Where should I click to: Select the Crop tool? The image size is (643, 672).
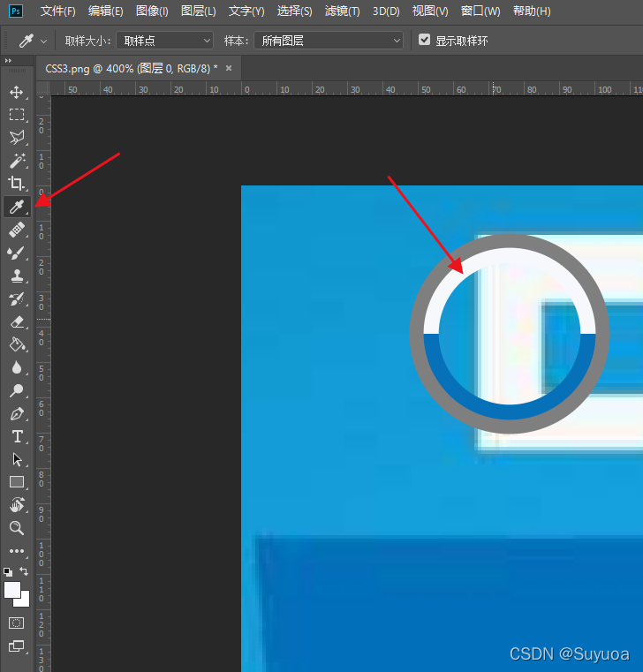(x=17, y=184)
